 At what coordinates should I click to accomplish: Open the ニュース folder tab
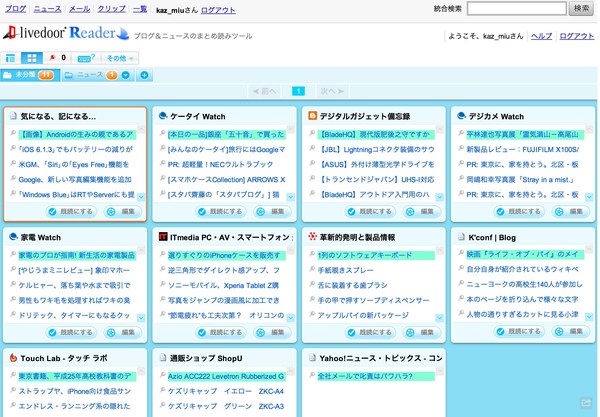[x=89, y=75]
